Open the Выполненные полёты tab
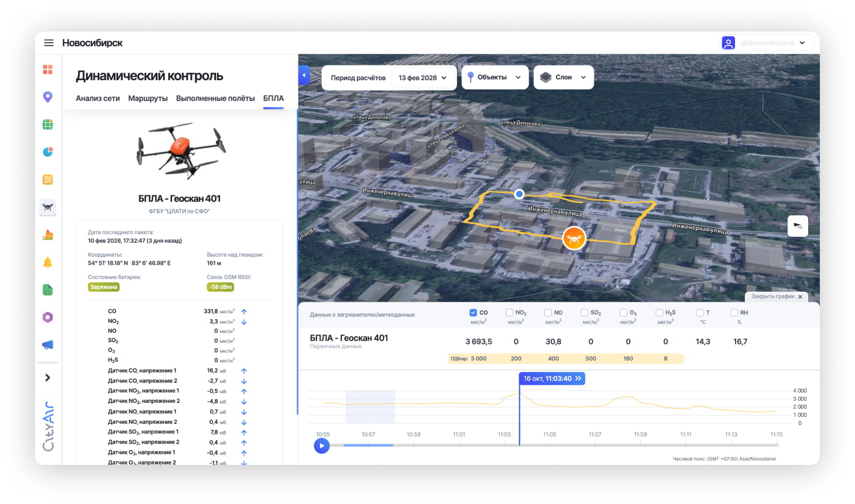The width and height of the screenshot is (855, 504). point(215,98)
